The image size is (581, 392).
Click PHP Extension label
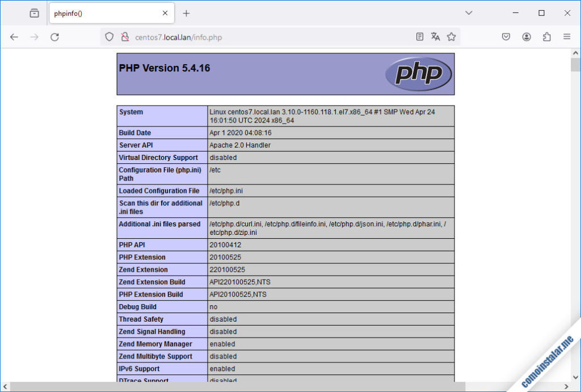pyautogui.click(x=142, y=257)
